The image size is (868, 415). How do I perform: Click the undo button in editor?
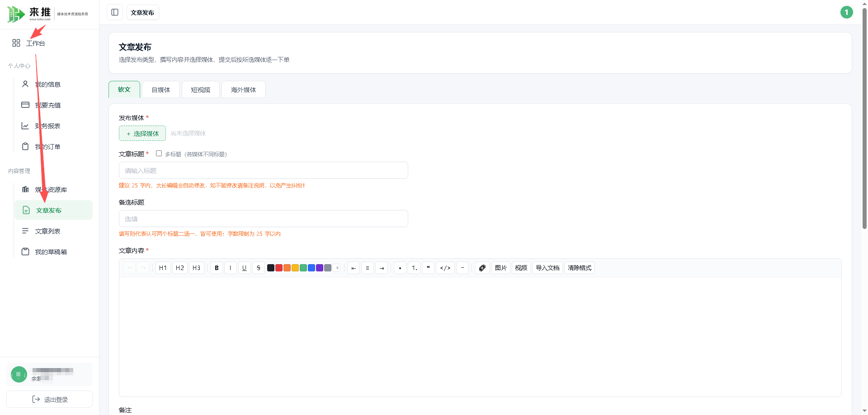click(x=129, y=268)
